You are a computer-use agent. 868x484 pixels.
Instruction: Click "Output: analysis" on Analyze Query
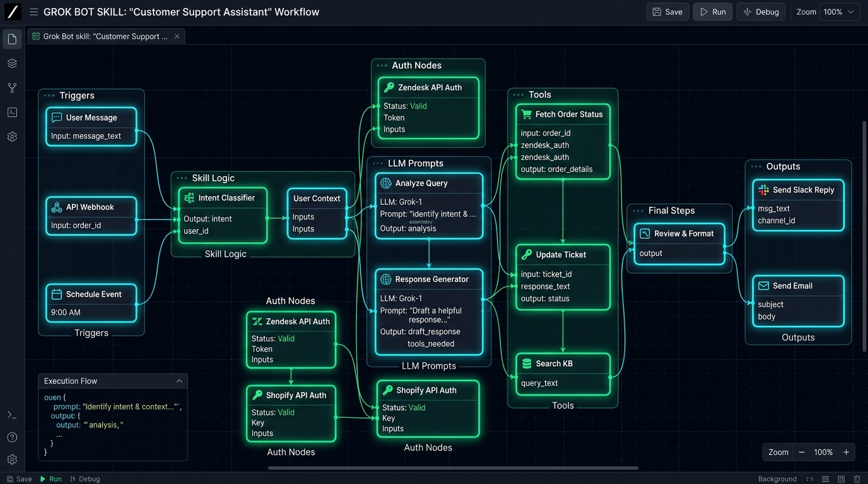pos(408,229)
